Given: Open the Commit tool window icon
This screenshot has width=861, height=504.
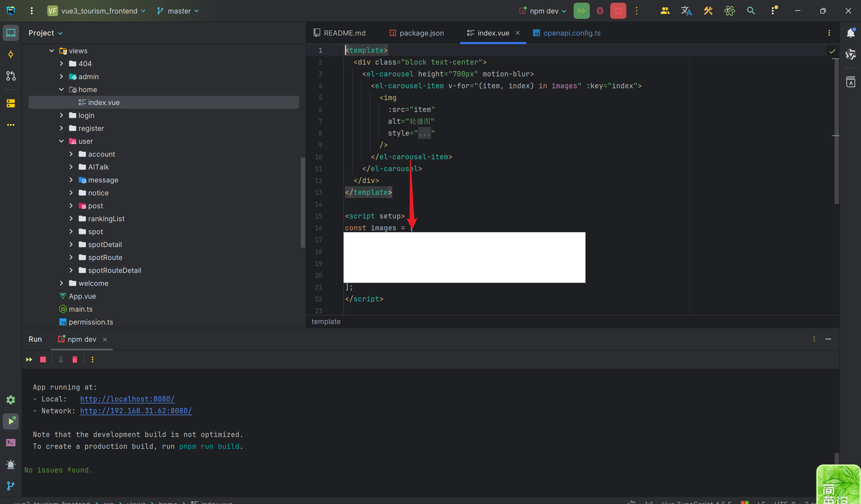Looking at the screenshot, I should click(10, 55).
